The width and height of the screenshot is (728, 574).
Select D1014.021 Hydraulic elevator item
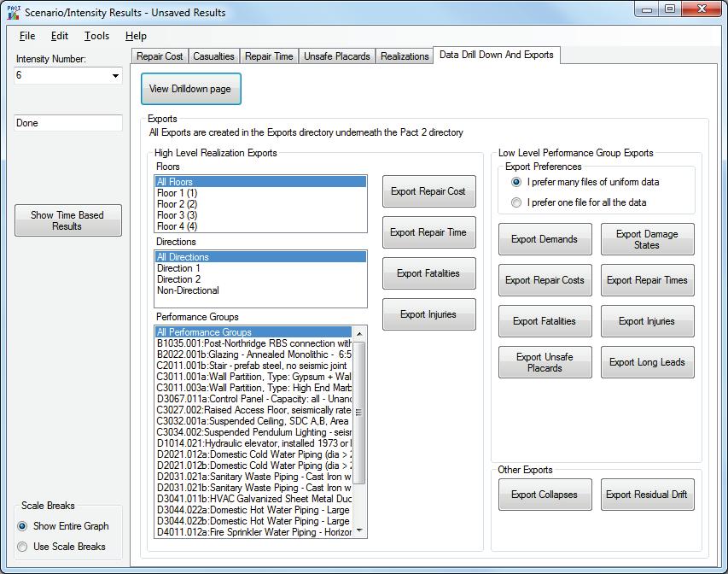coord(253,443)
